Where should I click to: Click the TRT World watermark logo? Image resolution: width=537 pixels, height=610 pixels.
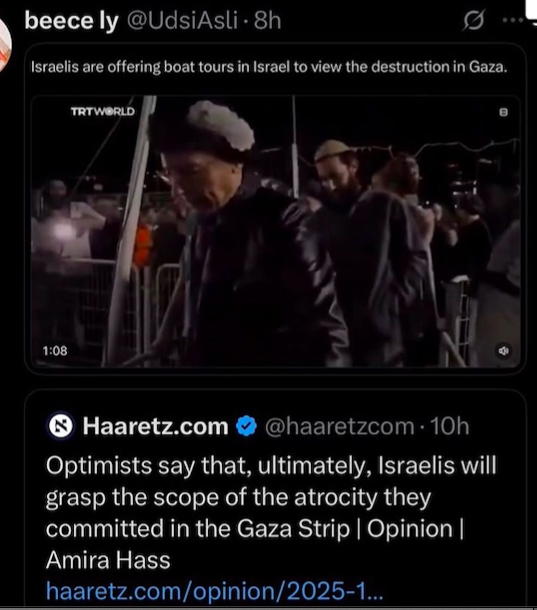click(x=103, y=112)
